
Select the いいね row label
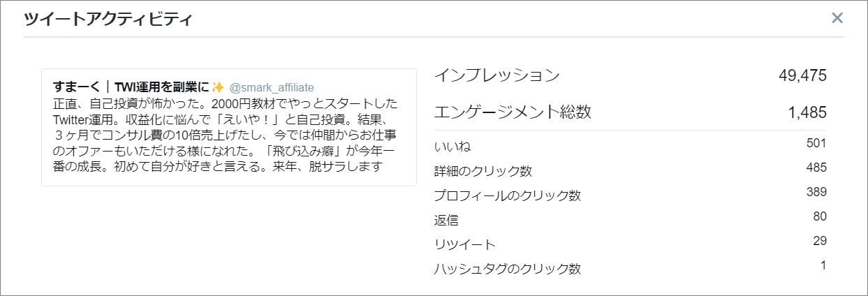[453, 147]
